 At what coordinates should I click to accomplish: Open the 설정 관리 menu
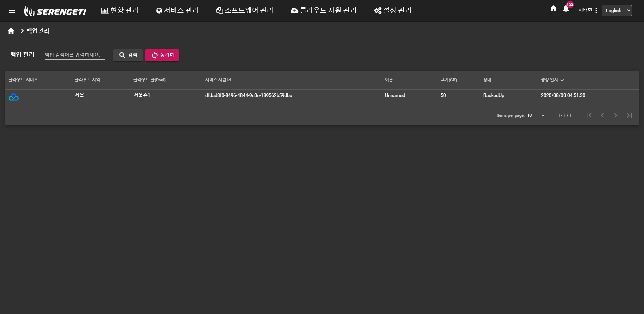coord(392,11)
